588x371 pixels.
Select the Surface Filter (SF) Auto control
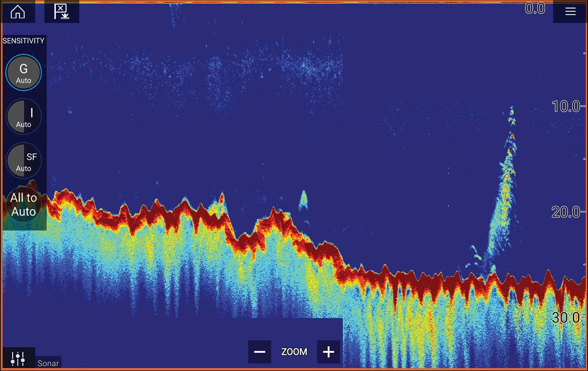click(x=23, y=161)
